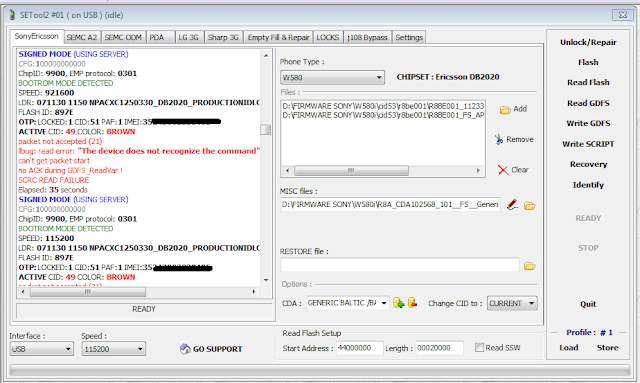640x383 pixels.
Task: Click the Add files folder icon
Action: pos(505,109)
